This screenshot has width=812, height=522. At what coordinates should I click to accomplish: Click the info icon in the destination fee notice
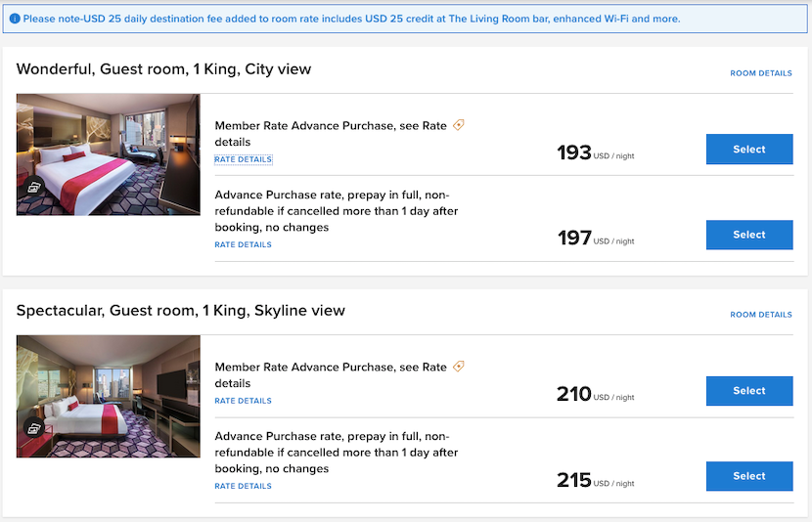point(15,19)
